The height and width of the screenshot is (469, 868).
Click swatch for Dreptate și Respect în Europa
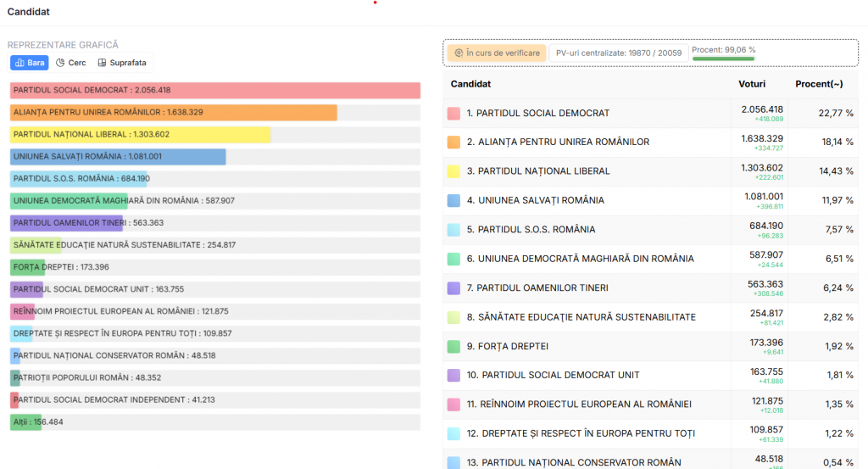point(453,433)
